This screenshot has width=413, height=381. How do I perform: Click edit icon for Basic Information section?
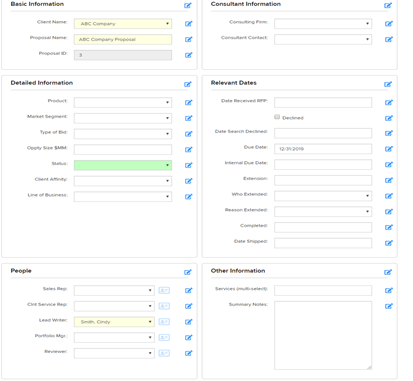click(188, 5)
